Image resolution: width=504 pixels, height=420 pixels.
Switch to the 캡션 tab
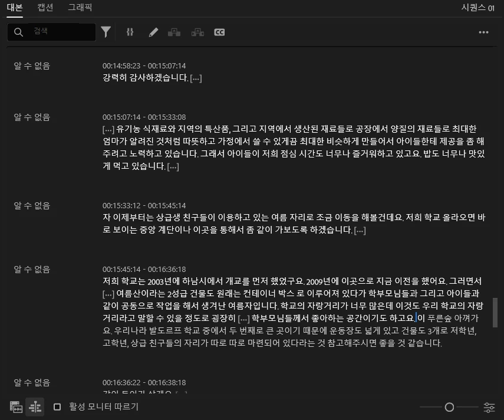(45, 8)
